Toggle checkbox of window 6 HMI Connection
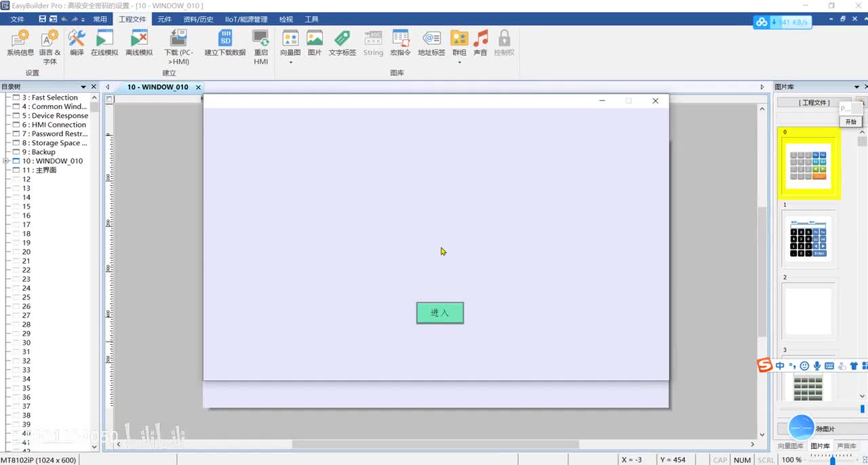The width and height of the screenshot is (868, 465). tap(16, 125)
